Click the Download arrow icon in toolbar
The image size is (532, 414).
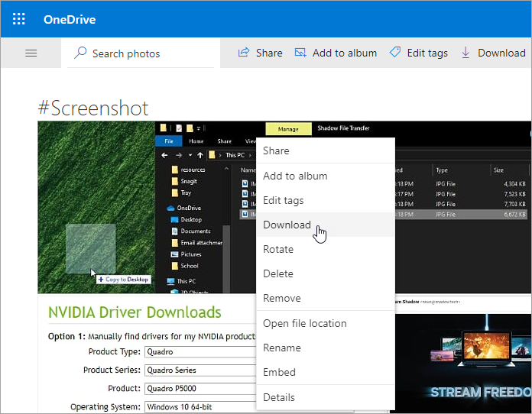click(x=465, y=53)
